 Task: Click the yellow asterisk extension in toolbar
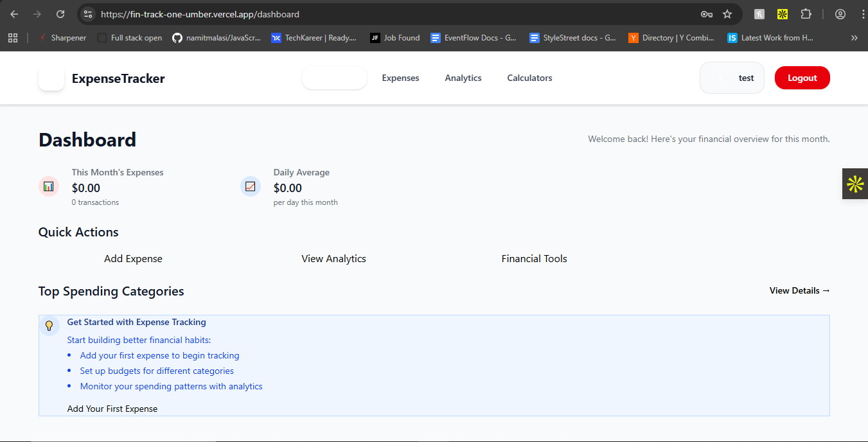pyautogui.click(x=782, y=14)
